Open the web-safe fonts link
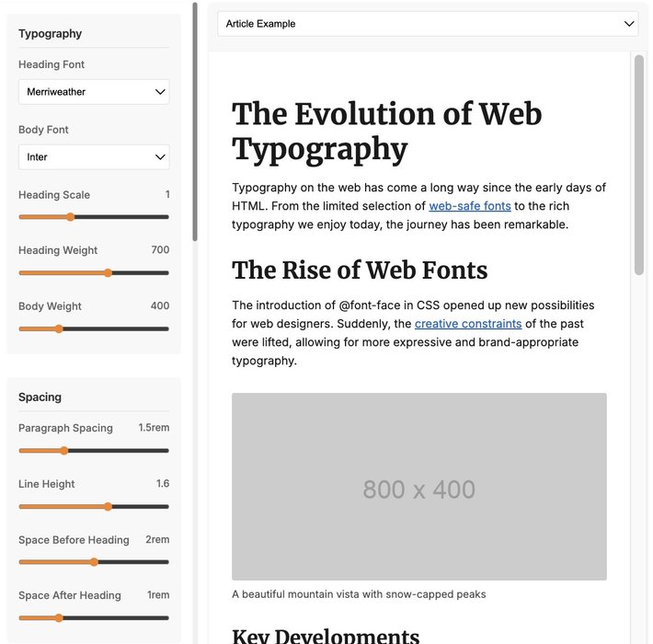The image size is (653, 644). coord(469,206)
